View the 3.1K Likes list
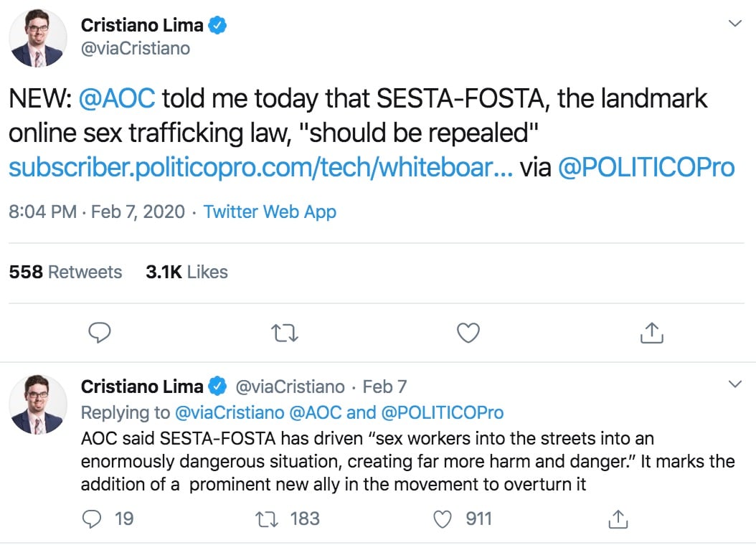The height and width of the screenshot is (545, 756). pos(186,272)
